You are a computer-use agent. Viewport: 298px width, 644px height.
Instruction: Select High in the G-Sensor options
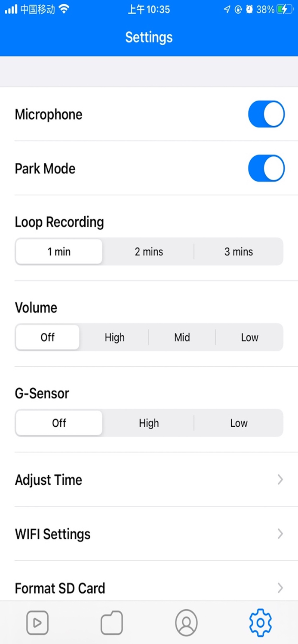(x=149, y=423)
